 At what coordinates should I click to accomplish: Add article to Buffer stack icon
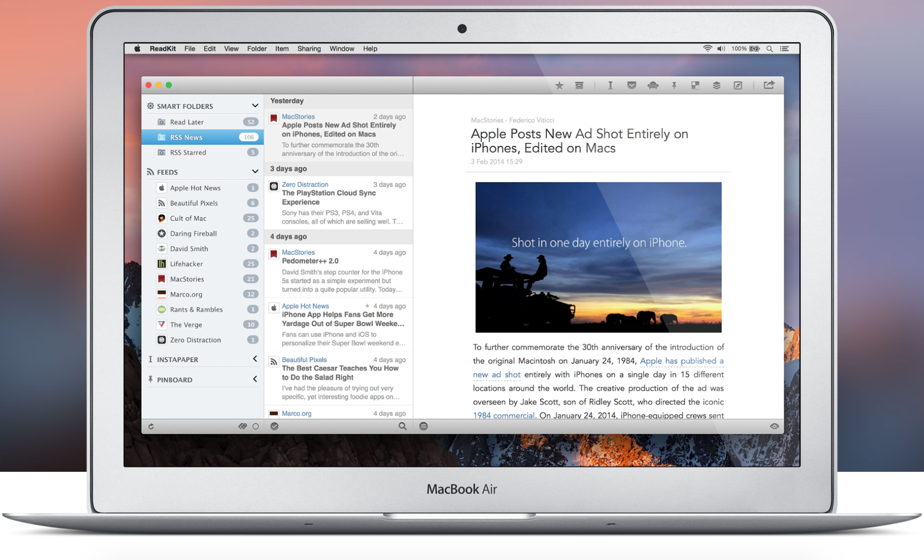point(716,86)
